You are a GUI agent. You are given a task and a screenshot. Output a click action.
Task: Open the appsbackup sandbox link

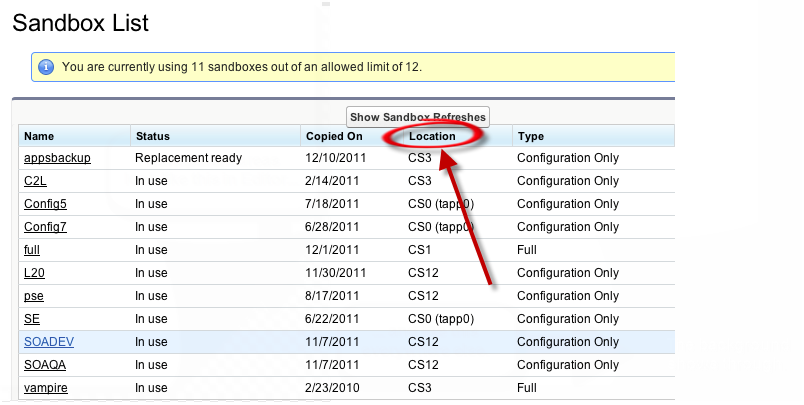pyautogui.click(x=57, y=158)
